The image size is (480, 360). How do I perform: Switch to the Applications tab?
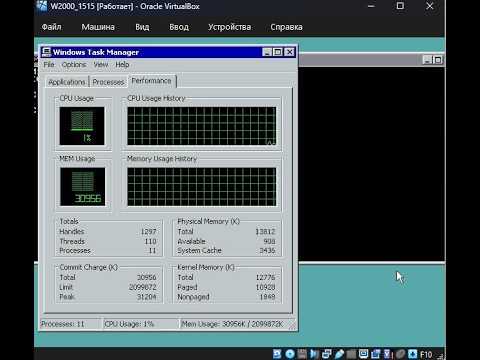pyautogui.click(x=67, y=82)
